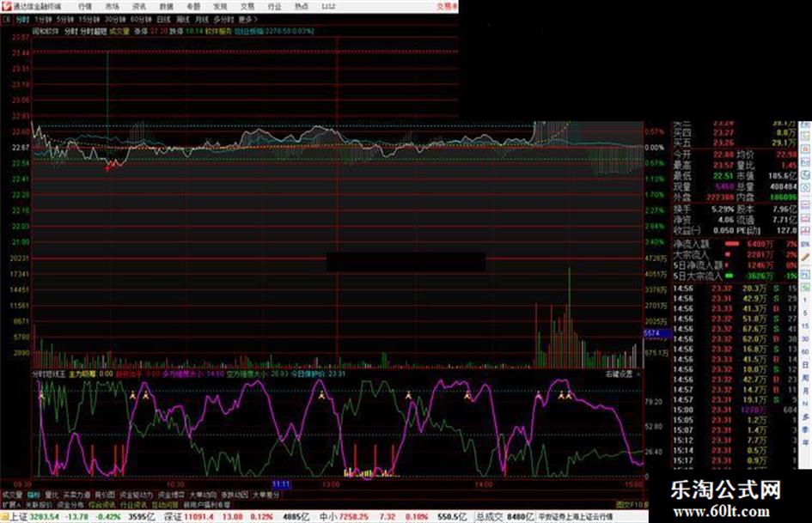The image size is (812, 523).
Task: Open the 互动问答 tab
Action: [x=165, y=504]
